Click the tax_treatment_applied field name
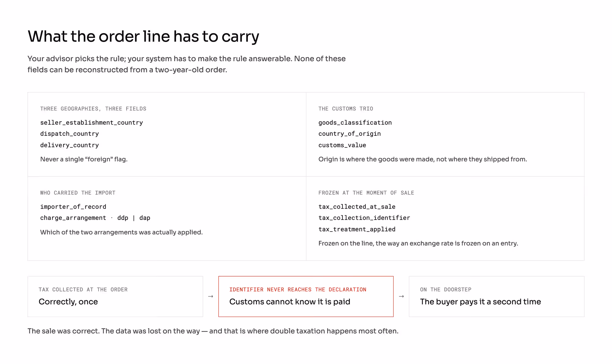Image resolution: width=612 pixels, height=364 pixels. point(357,229)
